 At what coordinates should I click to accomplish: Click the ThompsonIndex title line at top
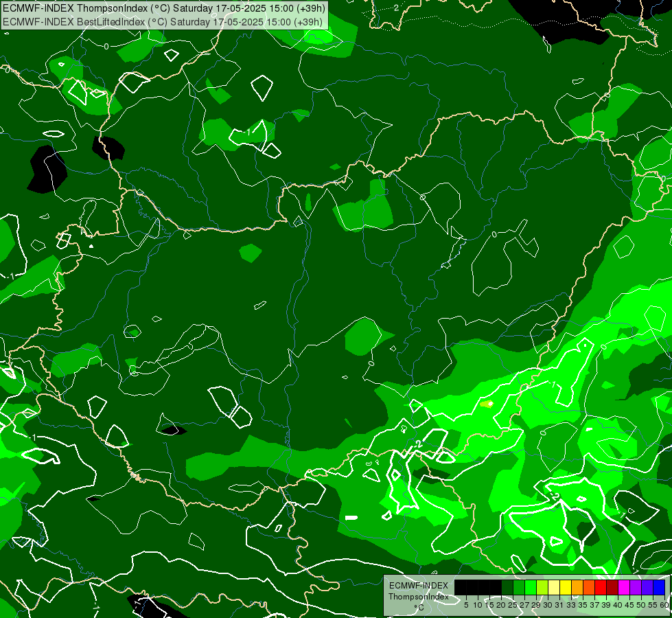[x=164, y=8]
